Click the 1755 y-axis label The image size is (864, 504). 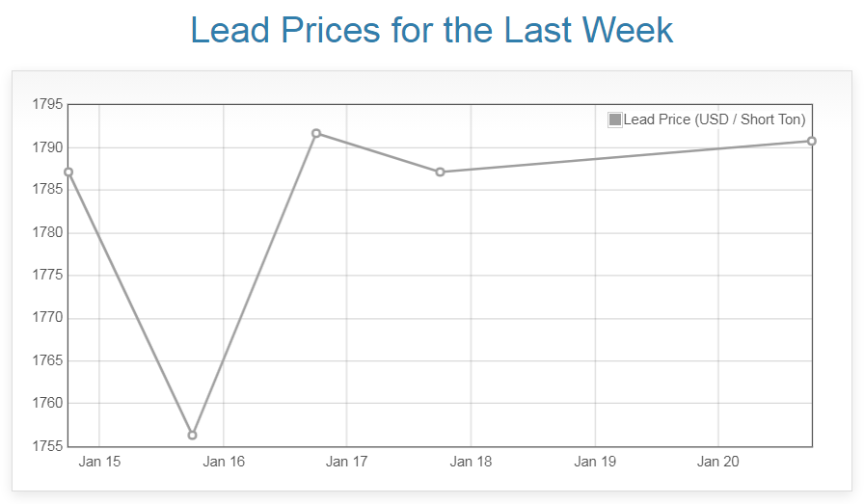(x=47, y=446)
